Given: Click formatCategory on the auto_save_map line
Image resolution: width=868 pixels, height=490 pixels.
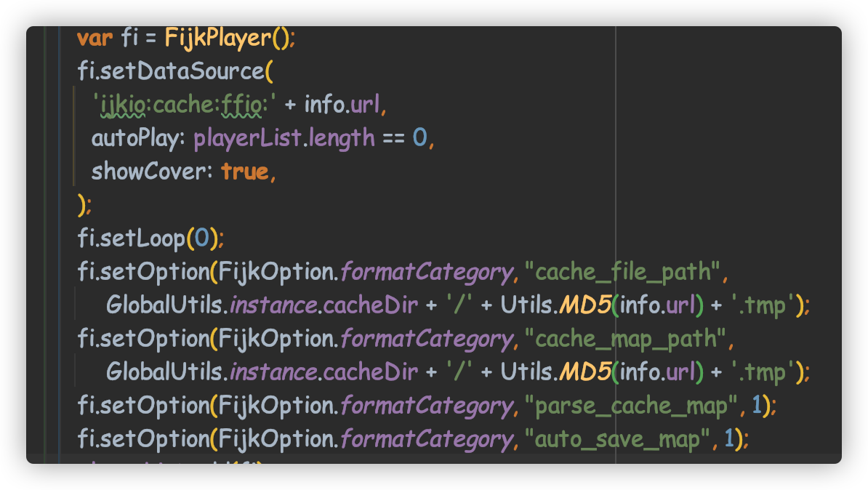Looking at the screenshot, I should [x=427, y=440].
